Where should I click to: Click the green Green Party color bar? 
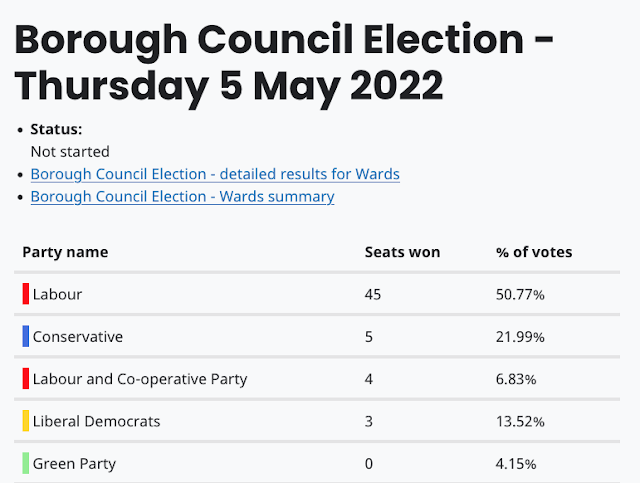pyautogui.click(x=26, y=463)
